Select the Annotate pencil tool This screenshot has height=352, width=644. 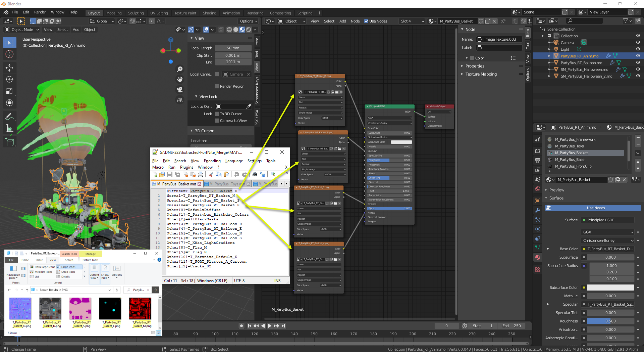(9, 117)
